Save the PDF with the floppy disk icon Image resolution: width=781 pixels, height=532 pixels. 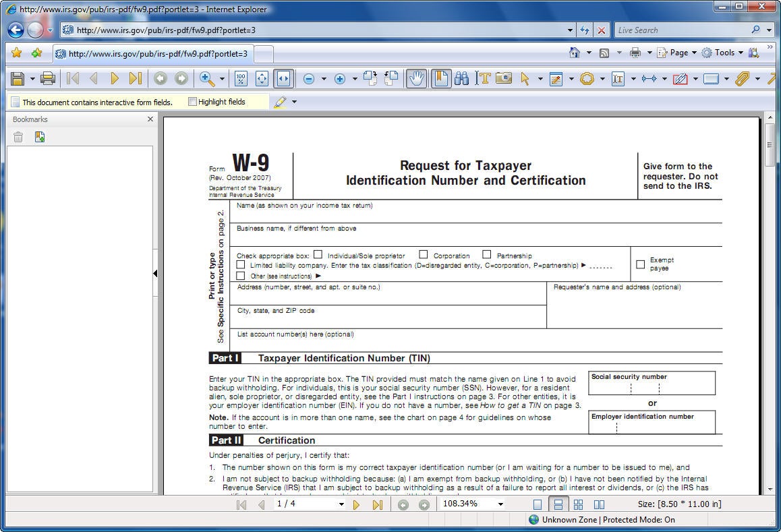click(18, 79)
